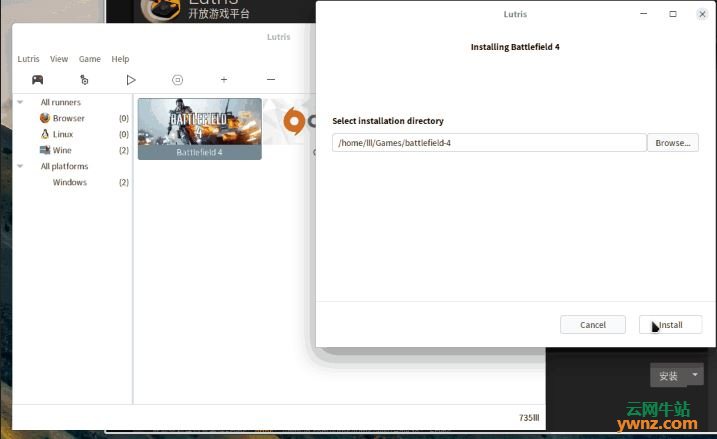Click the gamepad icon in Lutris toolbar
Viewport: 717px width, 439px height.
(x=37, y=80)
